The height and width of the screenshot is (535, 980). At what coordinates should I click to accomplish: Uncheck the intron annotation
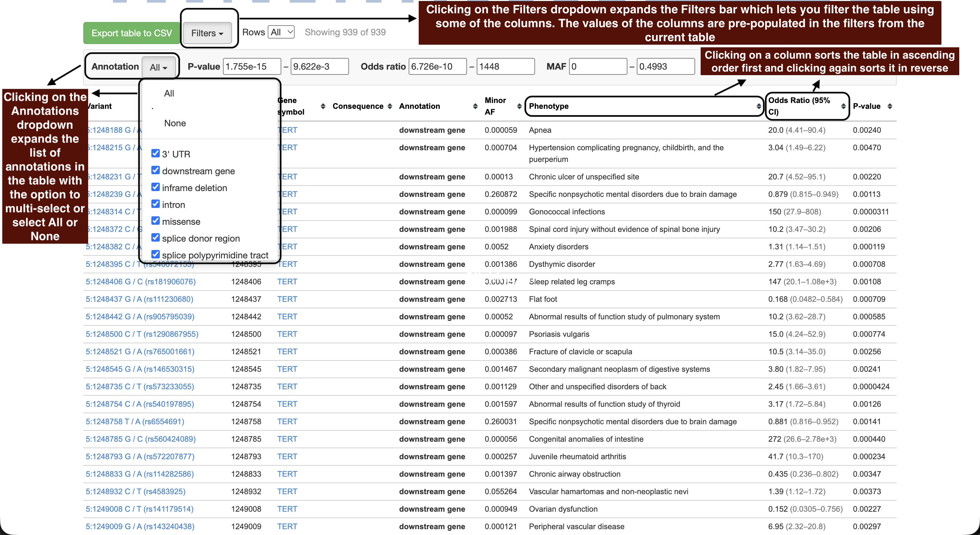pyautogui.click(x=155, y=204)
